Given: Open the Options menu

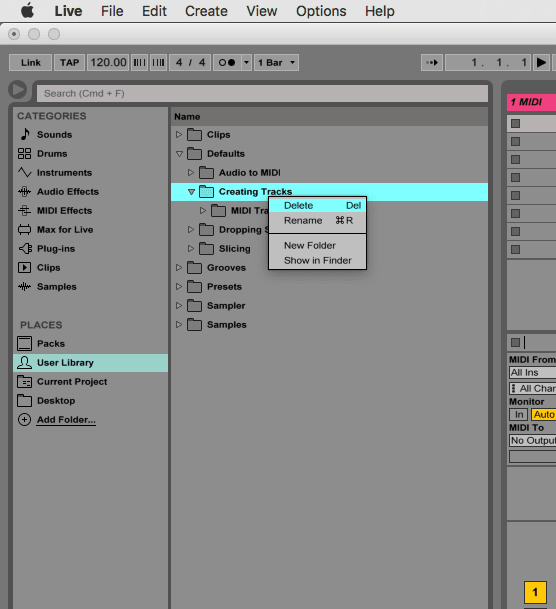Looking at the screenshot, I should (321, 11).
